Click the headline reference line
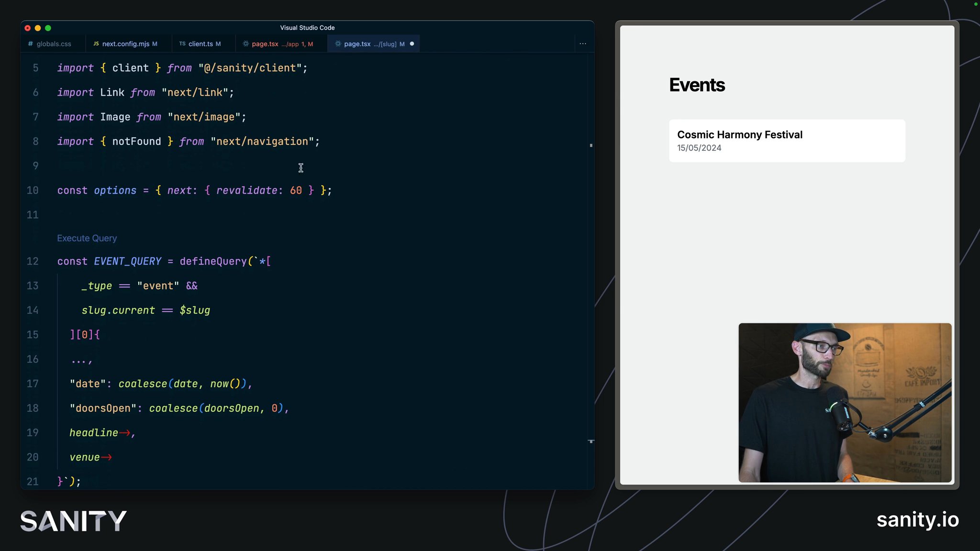 [102, 433]
